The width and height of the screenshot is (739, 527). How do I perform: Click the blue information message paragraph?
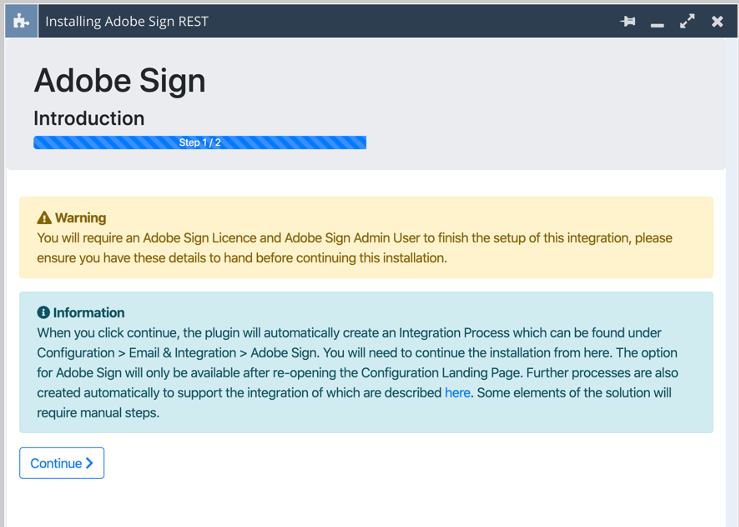coord(357,372)
